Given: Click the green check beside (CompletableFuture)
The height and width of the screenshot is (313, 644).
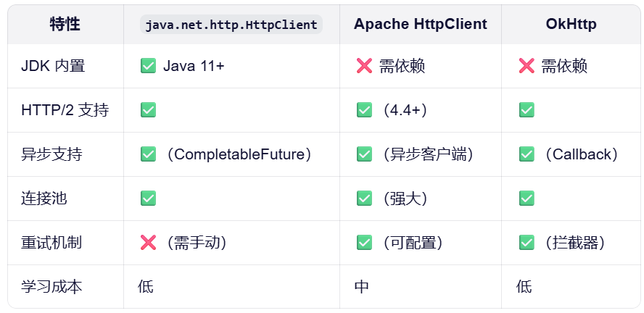Looking at the screenshot, I should click(x=148, y=154).
